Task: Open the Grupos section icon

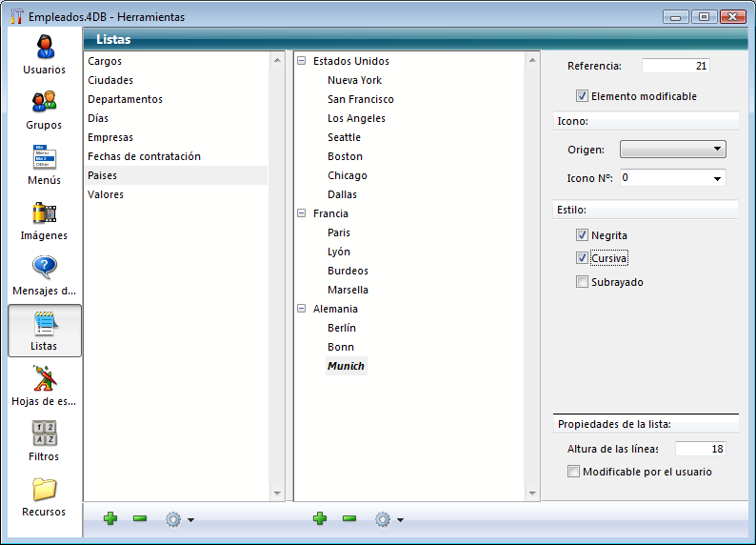Action: tap(44, 102)
